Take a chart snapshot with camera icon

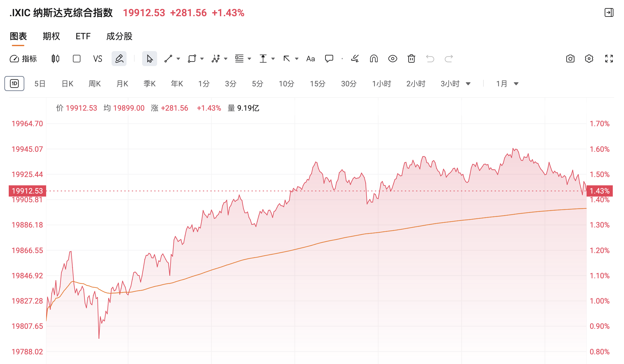pyautogui.click(x=570, y=59)
